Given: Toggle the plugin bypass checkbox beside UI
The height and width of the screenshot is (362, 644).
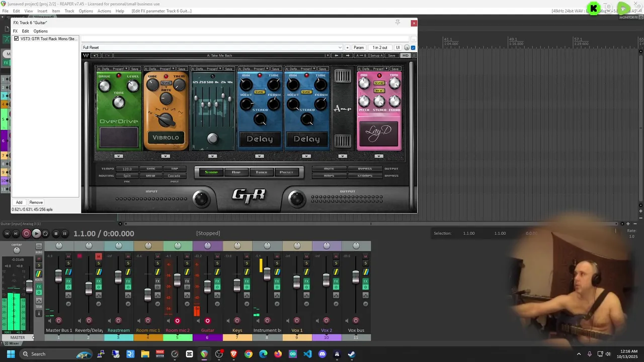Looking at the screenshot, I should pyautogui.click(x=413, y=48).
